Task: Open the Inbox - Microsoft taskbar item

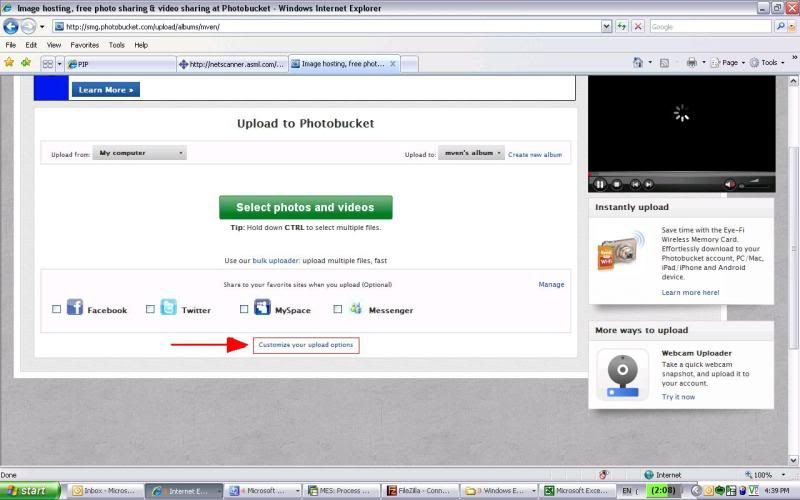Action: tap(105, 491)
